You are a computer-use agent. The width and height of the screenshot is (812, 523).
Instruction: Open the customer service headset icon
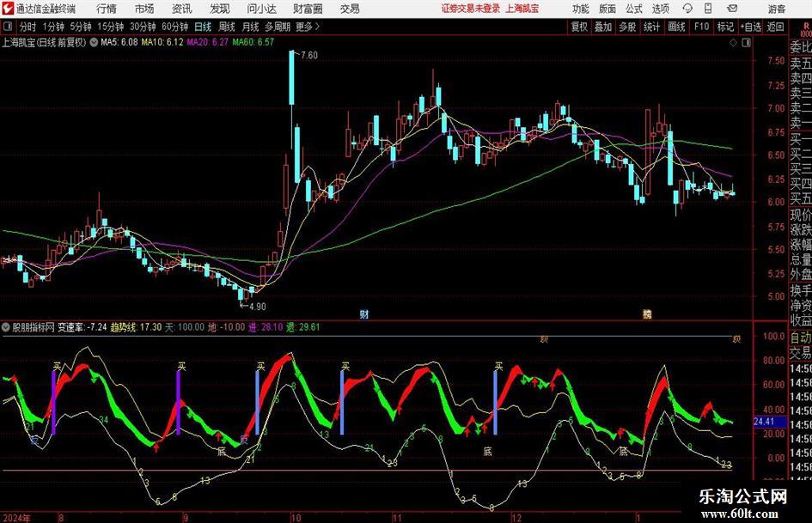(x=687, y=9)
